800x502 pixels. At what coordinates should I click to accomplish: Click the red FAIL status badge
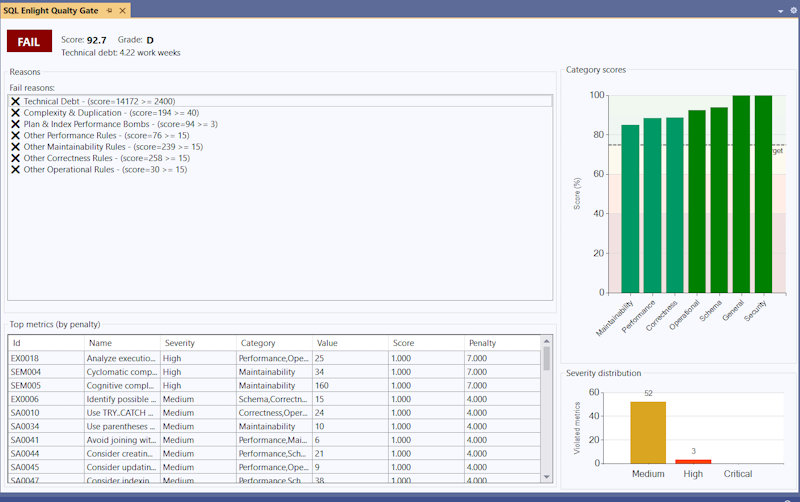click(x=29, y=41)
